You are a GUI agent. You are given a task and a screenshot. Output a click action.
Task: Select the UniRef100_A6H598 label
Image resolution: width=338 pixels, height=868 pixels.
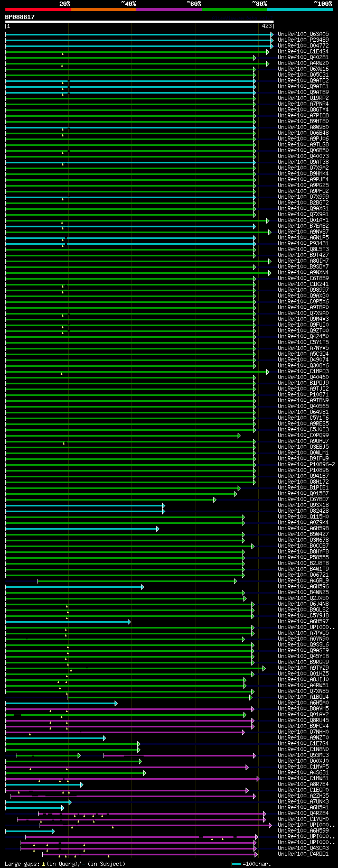tap(303, 529)
